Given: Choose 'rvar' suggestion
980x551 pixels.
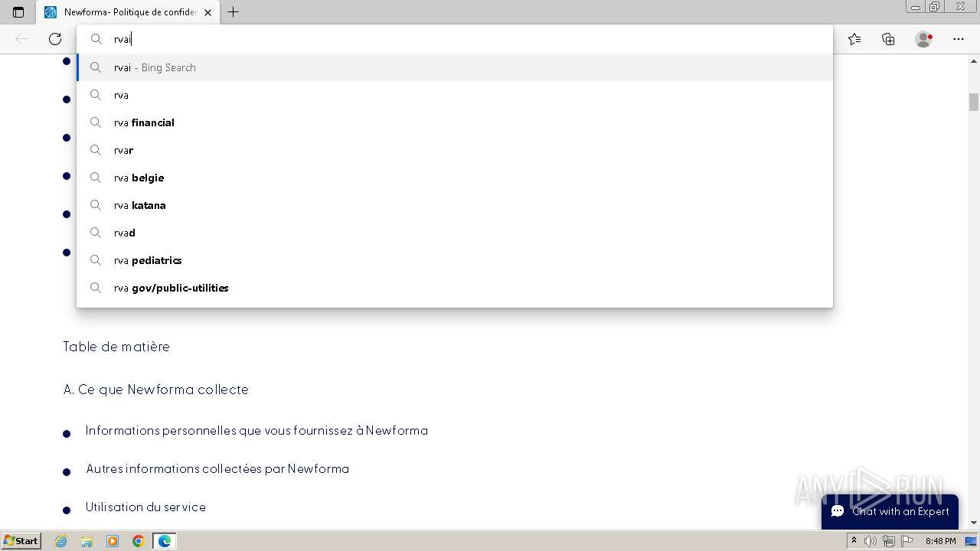Looking at the screenshot, I should (x=455, y=150).
